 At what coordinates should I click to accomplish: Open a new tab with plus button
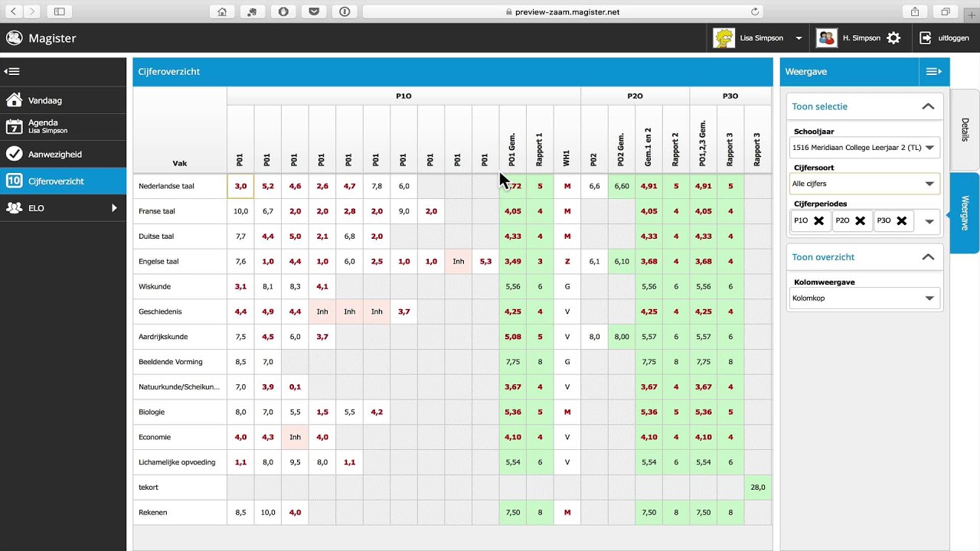[x=972, y=15]
